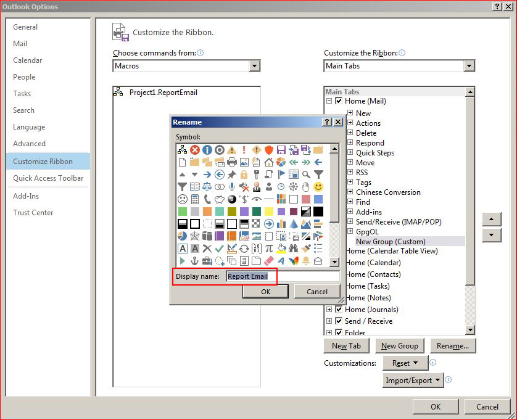This screenshot has height=420, width=517.
Task: Choose the microphone symbol
Action: [232, 187]
